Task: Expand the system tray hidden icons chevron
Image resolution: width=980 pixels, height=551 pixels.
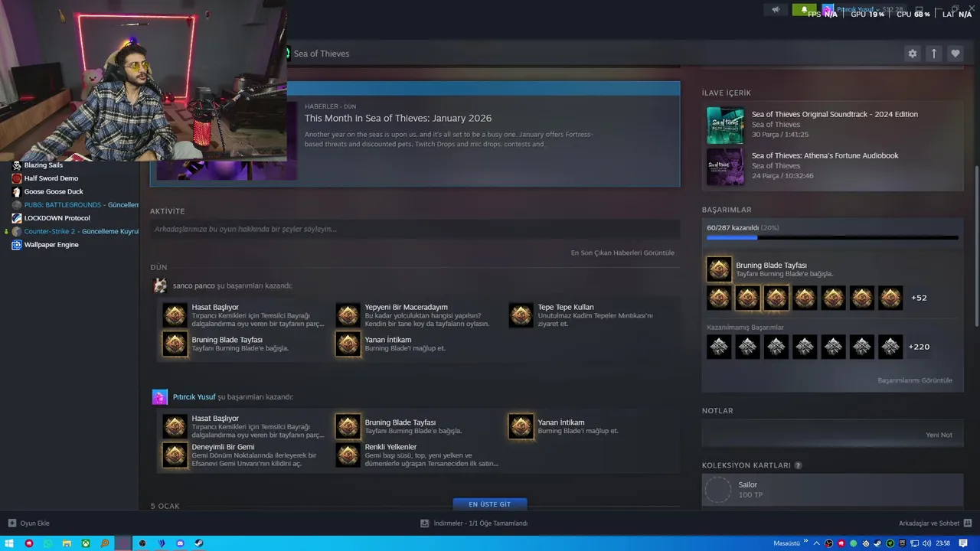Action: pos(817,543)
